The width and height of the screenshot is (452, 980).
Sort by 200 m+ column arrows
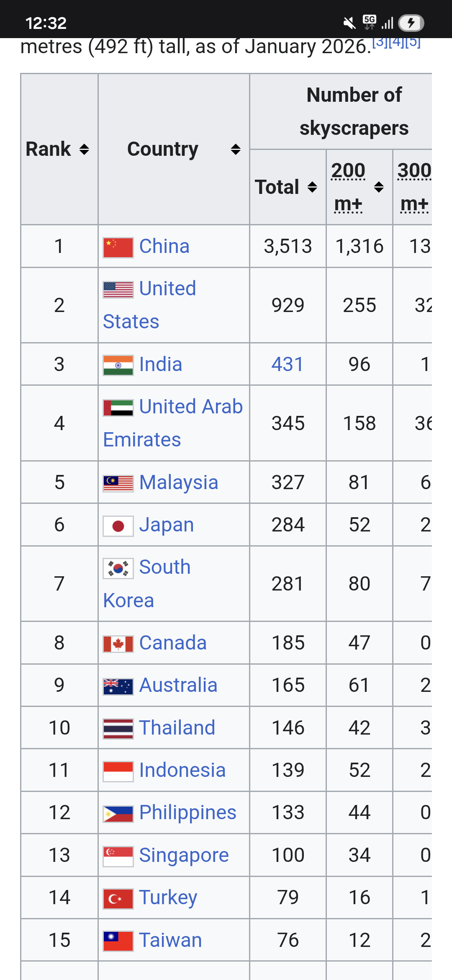[x=379, y=187]
